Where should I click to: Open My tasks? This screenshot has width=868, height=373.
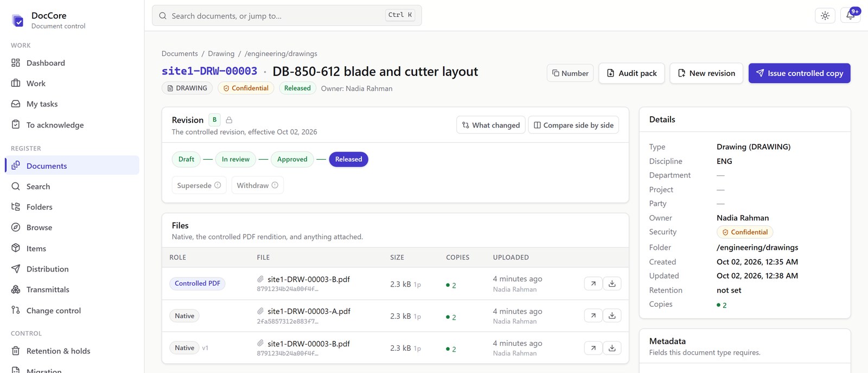point(72,104)
